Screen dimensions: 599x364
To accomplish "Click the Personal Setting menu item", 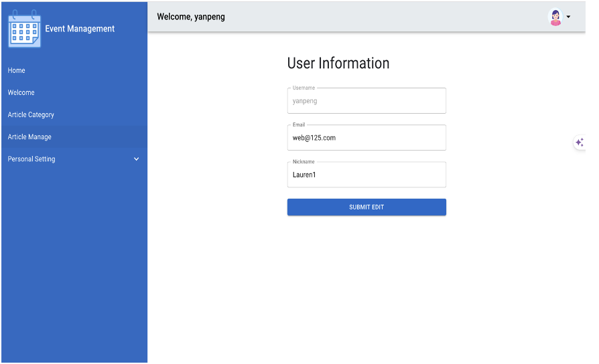I will pos(31,159).
